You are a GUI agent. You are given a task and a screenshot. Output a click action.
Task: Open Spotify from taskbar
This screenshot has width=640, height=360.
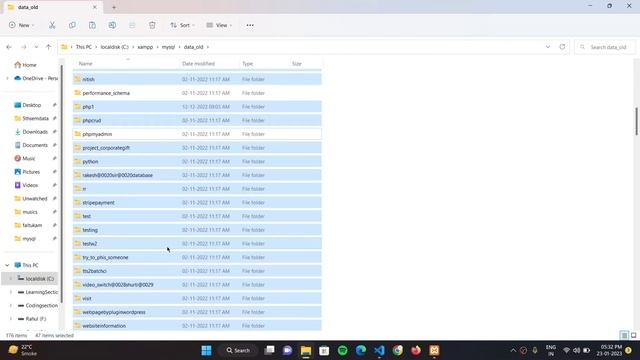(342, 350)
